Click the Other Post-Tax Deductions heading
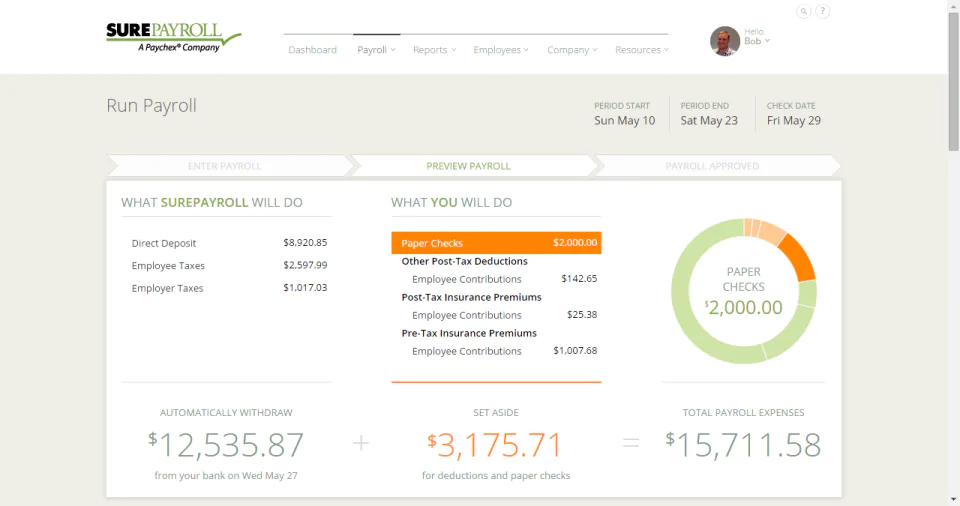The image size is (960, 506). pyautogui.click(x=464, y=261)
